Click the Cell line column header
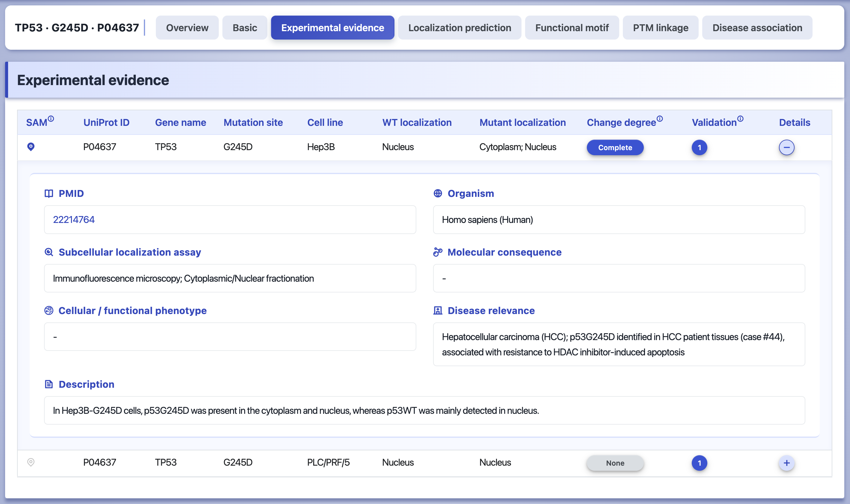The height and width of the screenshot is (504, 850). (325, 123)
